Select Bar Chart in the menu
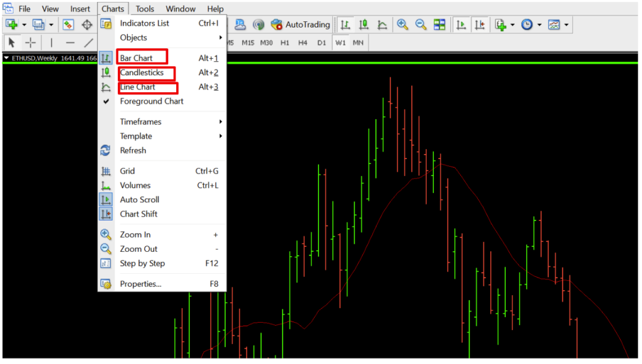Viewport: 642px width, 364px height. click(x=162, y=58)
